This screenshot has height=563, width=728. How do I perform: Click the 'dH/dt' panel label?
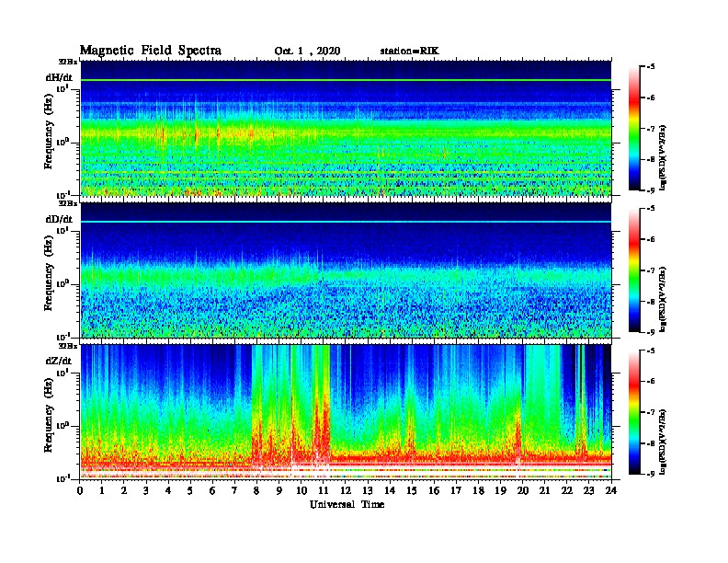(59, 77)
